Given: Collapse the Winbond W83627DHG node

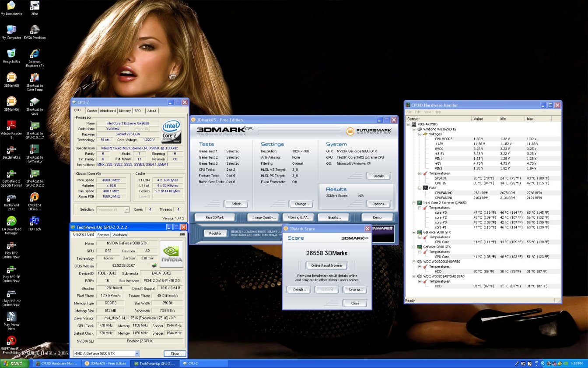Looking at the screenshot, I should (x=414, y=129).
